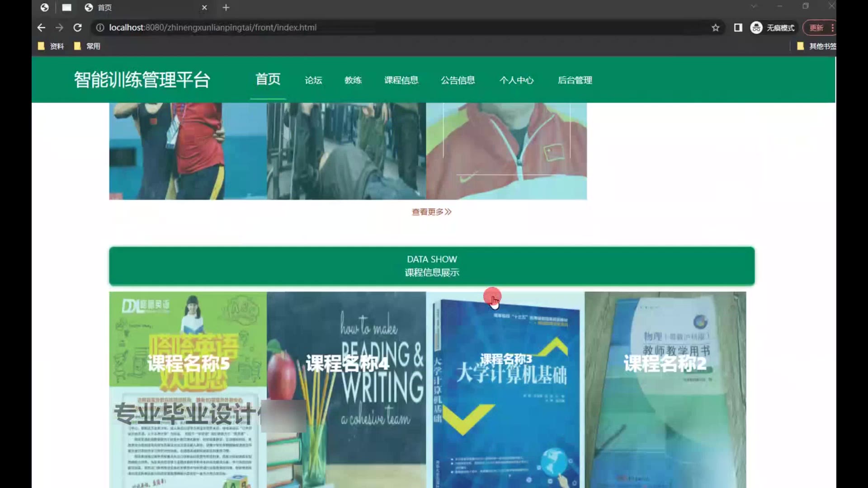868x488 pixels.
Task: Click the 查看更多 link
Action: pyautogui.click(x=431, y=212)
